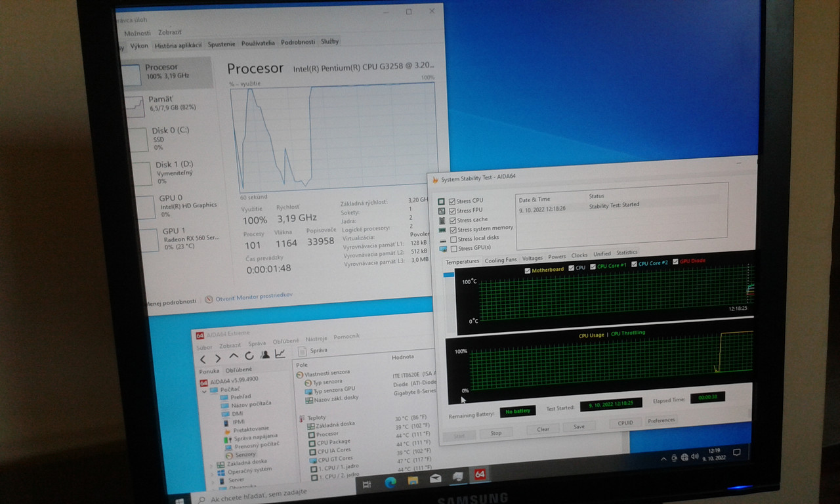Toggle the Stress system memory checkbox
Image resolution: width=840 pixels, height=504 pixels.
452,230
